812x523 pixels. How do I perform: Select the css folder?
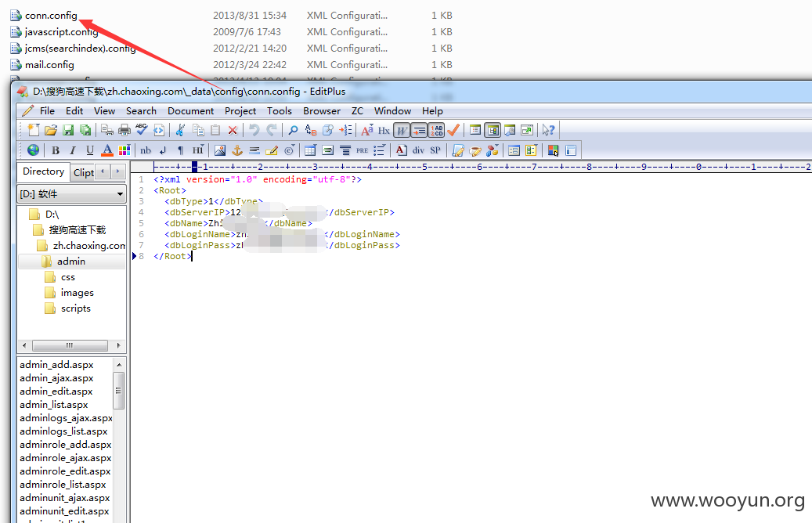pyautogui.click(x=68, y=277)
